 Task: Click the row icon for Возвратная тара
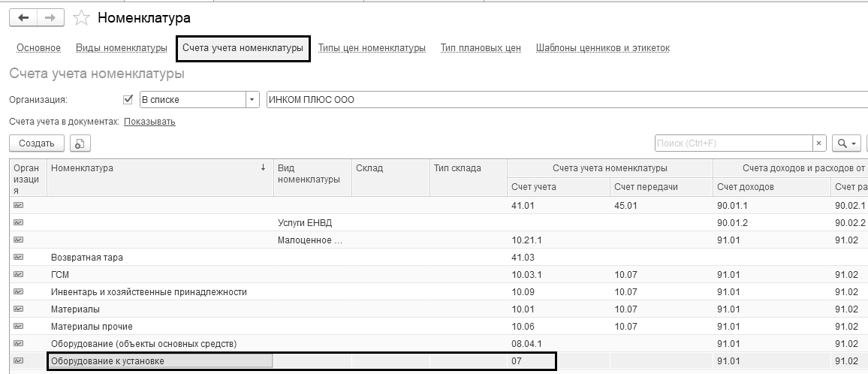pos(18,258)
